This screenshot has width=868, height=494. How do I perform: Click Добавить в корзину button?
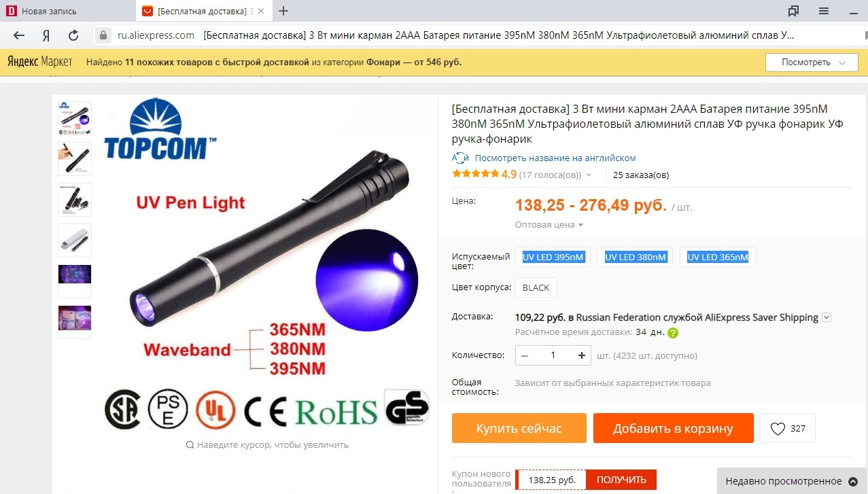tap(673, 429)
